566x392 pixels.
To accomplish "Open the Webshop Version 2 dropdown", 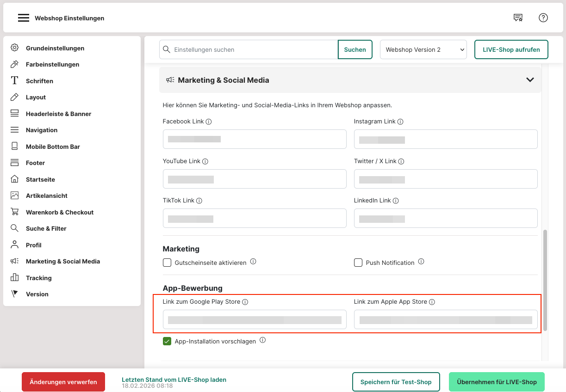I will tap(423, 49).
